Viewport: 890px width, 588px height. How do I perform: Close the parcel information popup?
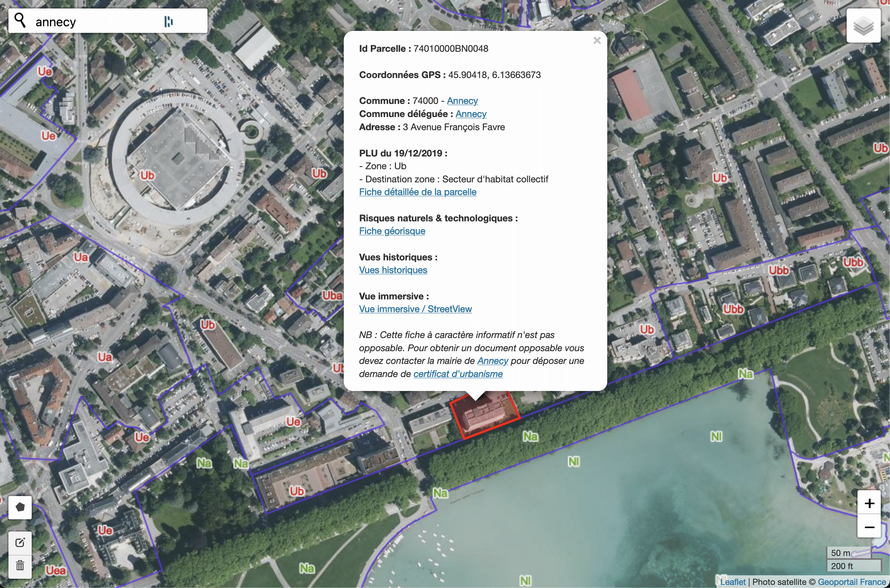pyautogui.click(x=597, y=41)
